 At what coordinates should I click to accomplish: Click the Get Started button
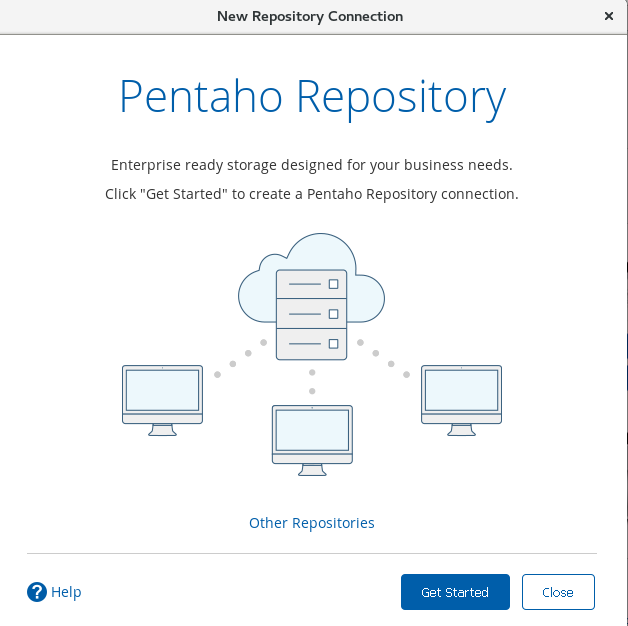coord(455,592)
